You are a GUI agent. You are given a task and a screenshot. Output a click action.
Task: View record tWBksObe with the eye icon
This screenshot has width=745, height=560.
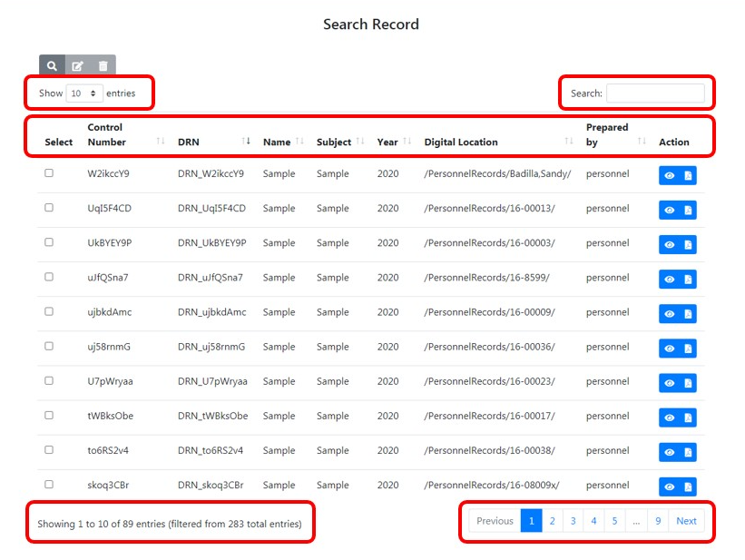click(669, 418)
